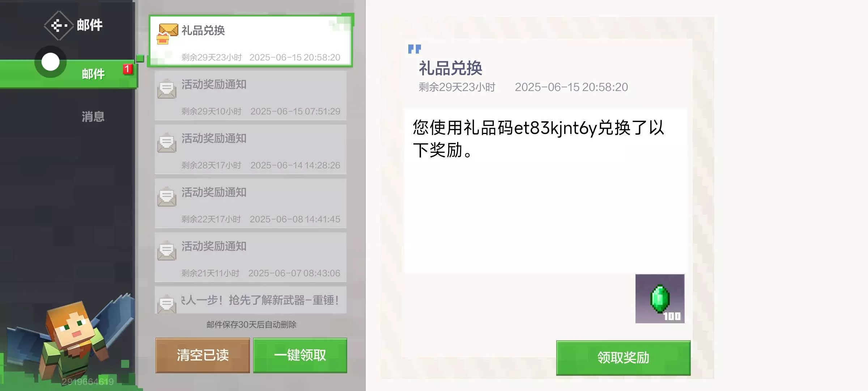Open envelope icon of 重锤 weapon mail

click(x=167, y=303)
